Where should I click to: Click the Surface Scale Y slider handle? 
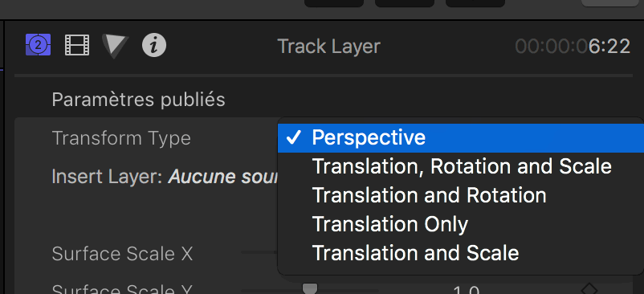point(310,288)
